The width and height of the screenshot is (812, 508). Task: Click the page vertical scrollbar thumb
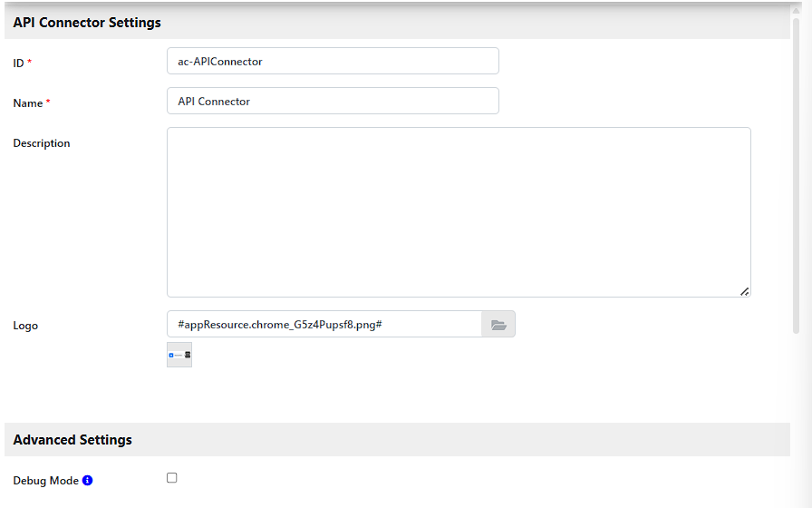tap(797, 172)
